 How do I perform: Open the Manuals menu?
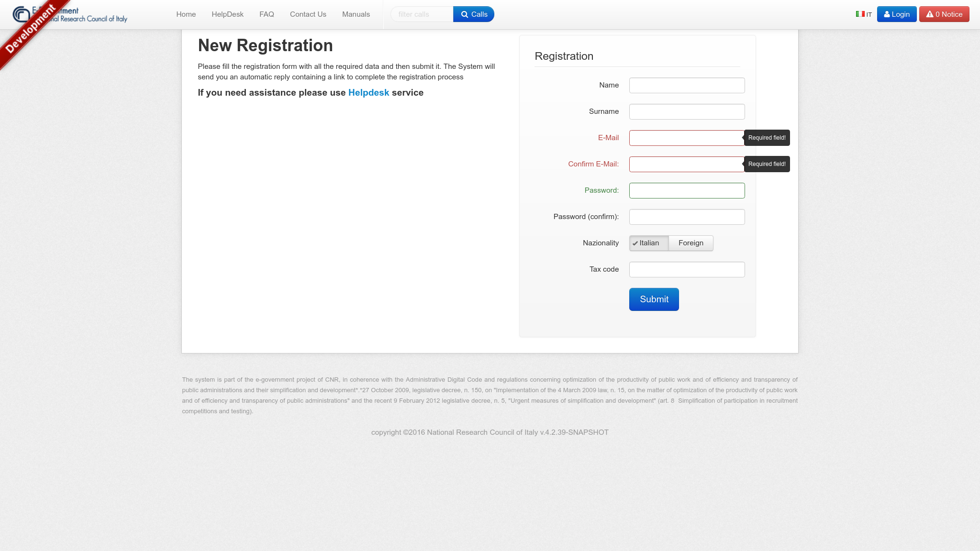pos(356,14)
